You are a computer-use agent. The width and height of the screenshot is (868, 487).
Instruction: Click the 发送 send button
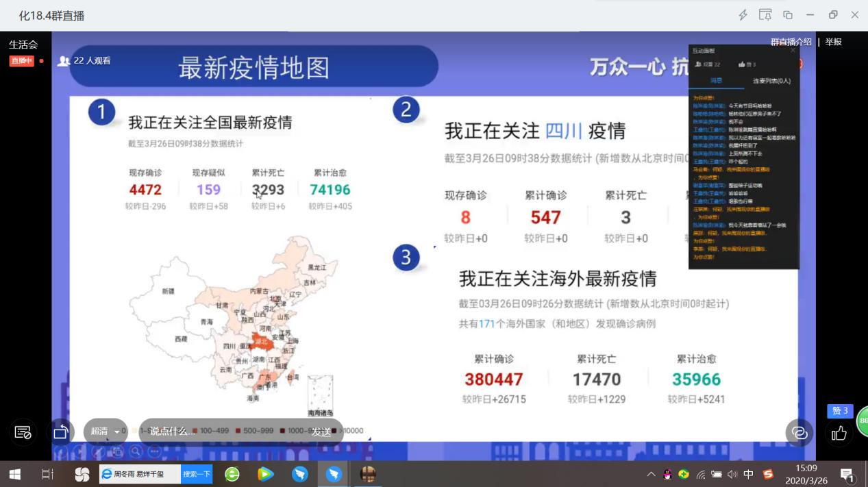click(x=322, y=432)
